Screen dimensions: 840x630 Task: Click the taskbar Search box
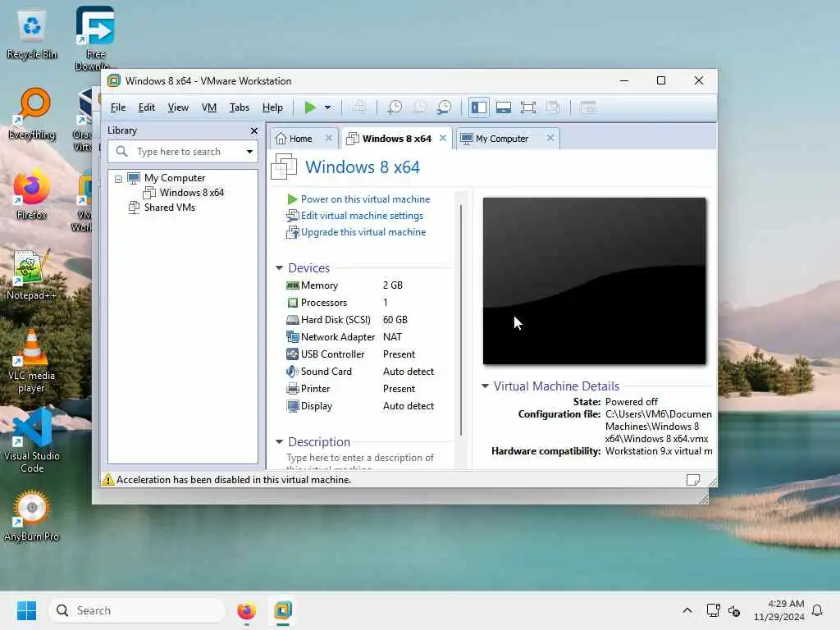point(137,610)
